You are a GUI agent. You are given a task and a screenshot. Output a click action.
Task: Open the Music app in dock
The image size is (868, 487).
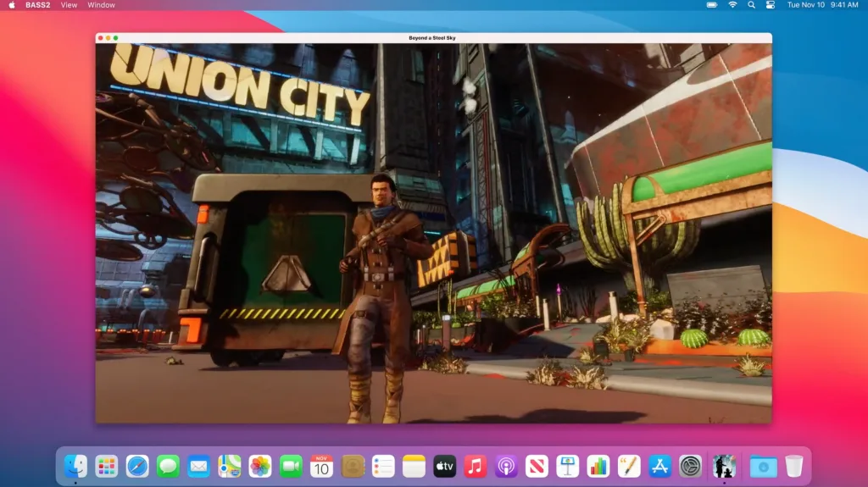(476, 466)
